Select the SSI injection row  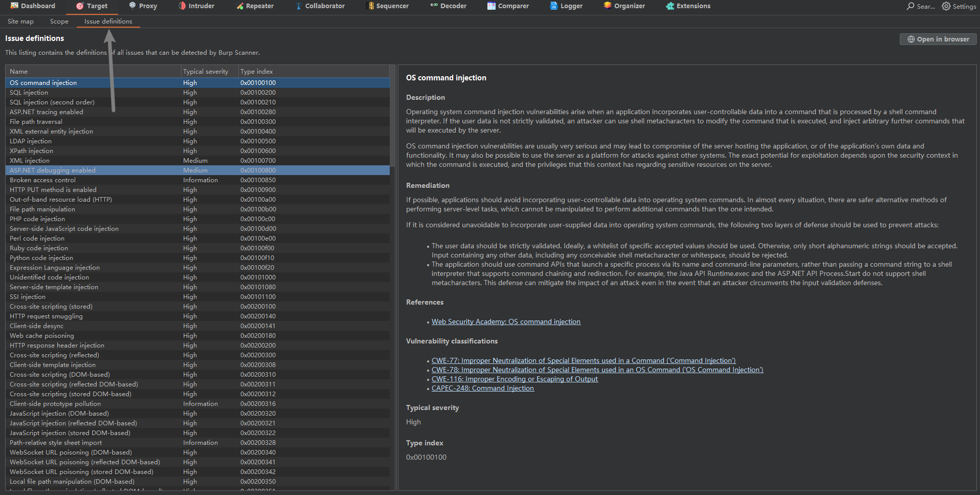[x=197, y=297]
